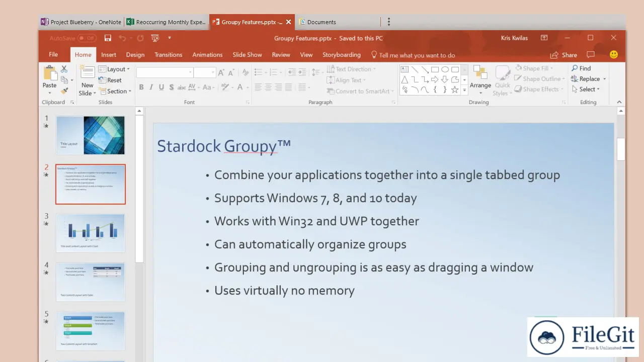This screenshot has height=362, width=644.
Task: Click the Undo arrow in title bar
Action: pyautogui.click(x=122, y=38)
